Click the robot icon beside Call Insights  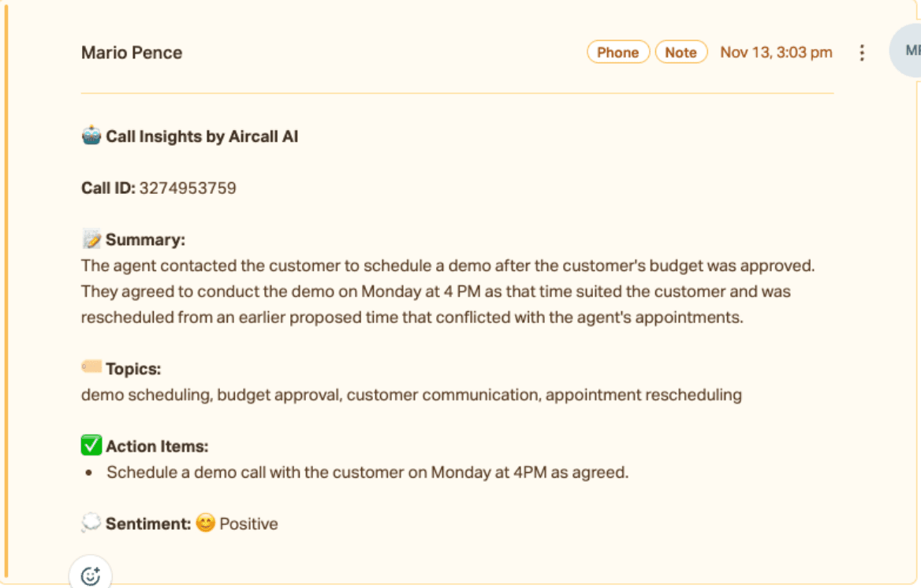coord(91,136)
